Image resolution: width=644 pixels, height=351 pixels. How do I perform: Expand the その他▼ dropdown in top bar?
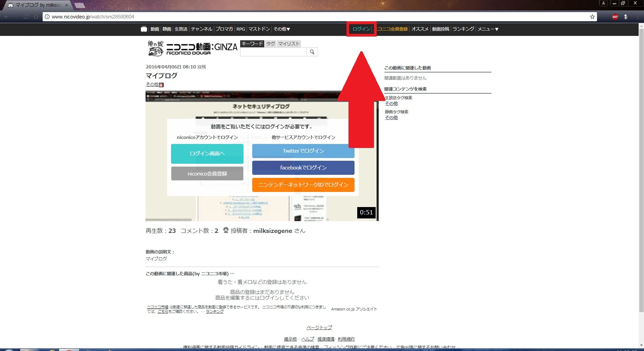[282, 29]
